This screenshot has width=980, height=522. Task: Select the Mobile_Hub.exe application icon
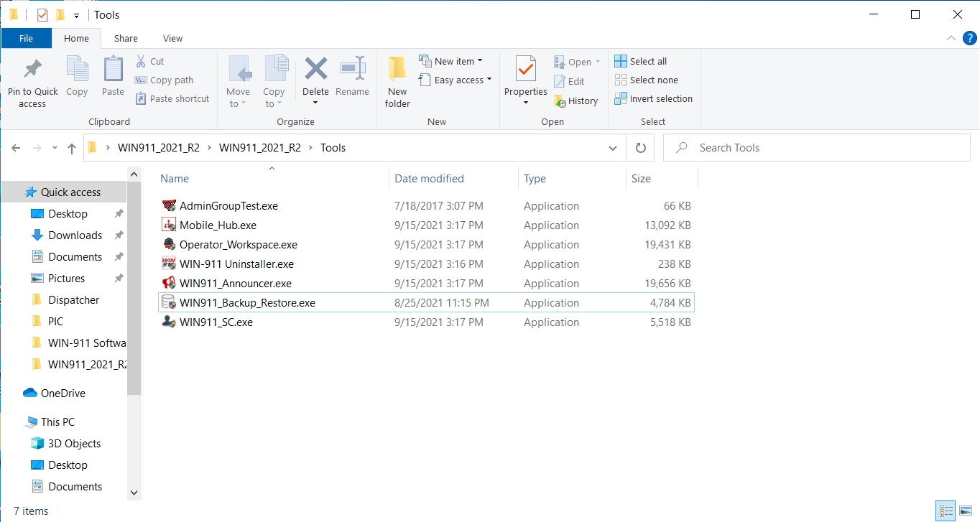(169, 225)
